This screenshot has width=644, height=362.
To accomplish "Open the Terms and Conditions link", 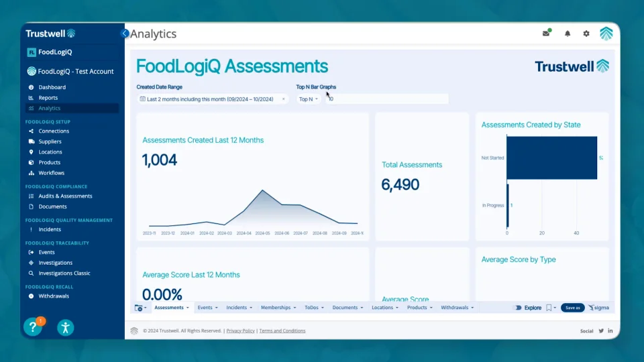I will (x=282, y=330).
